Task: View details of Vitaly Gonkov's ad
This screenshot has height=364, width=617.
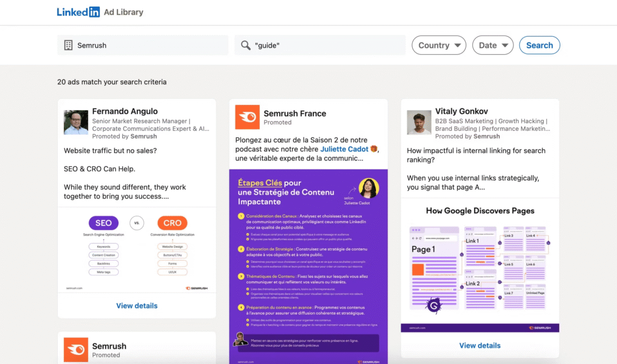Action: pos(480,345)
